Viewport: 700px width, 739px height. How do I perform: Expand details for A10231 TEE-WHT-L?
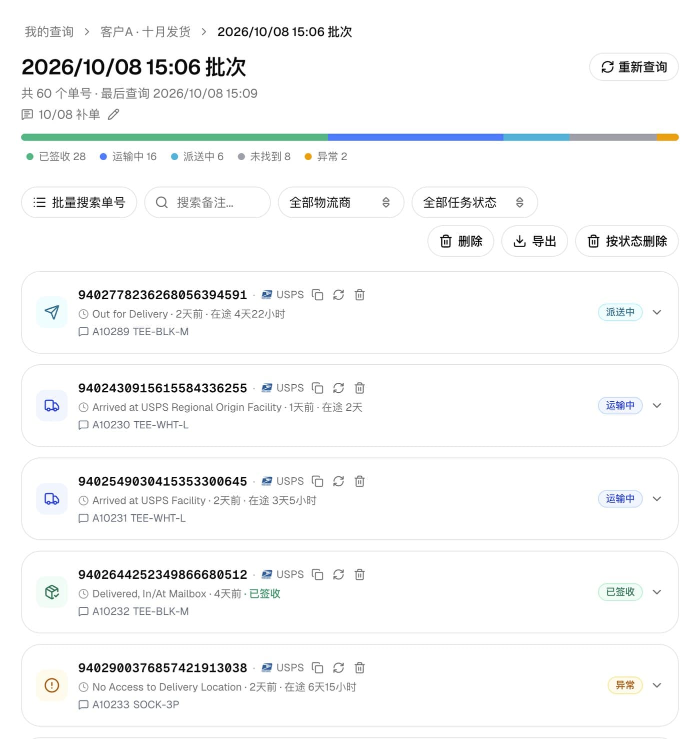click(657, 499)
